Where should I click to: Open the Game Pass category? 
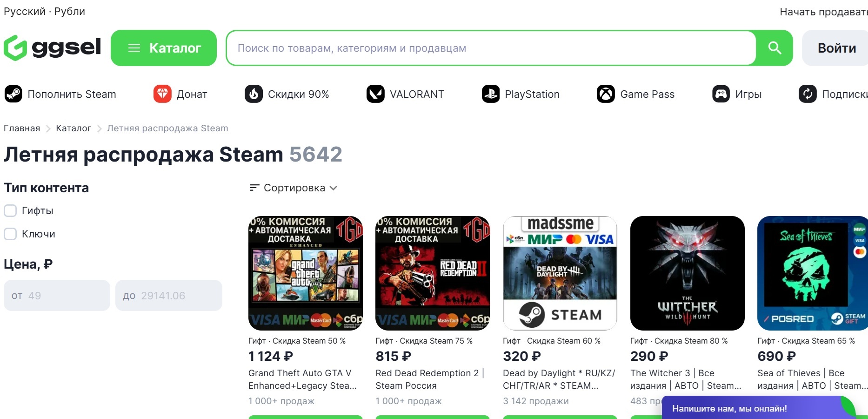pos(636,94)
